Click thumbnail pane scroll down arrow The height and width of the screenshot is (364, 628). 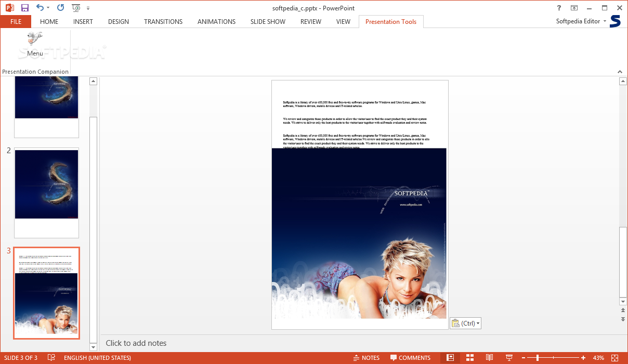coord(94,347)
